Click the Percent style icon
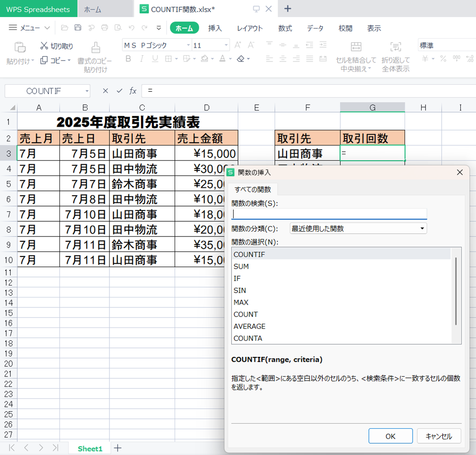The height and width of the screenshot is (455, 476). [x=443, y=59]
